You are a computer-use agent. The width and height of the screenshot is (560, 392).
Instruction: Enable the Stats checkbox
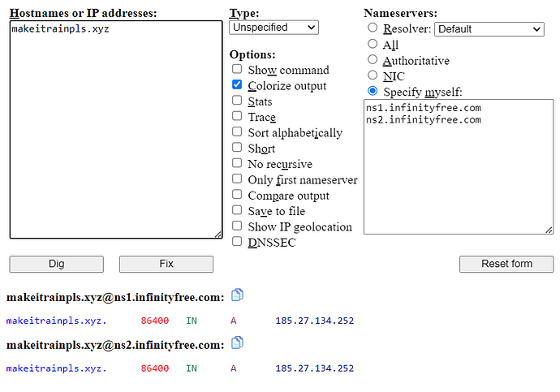click(x=237, y=101)
